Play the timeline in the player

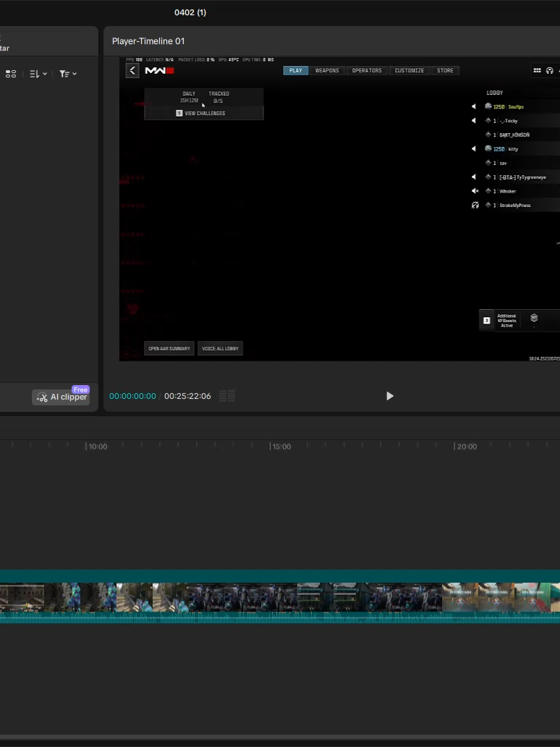389,396
